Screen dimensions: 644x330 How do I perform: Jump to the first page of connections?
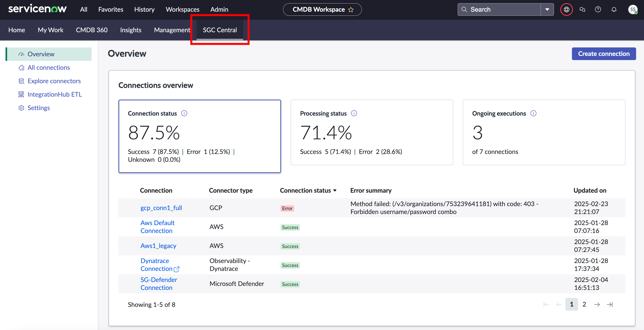546,305
